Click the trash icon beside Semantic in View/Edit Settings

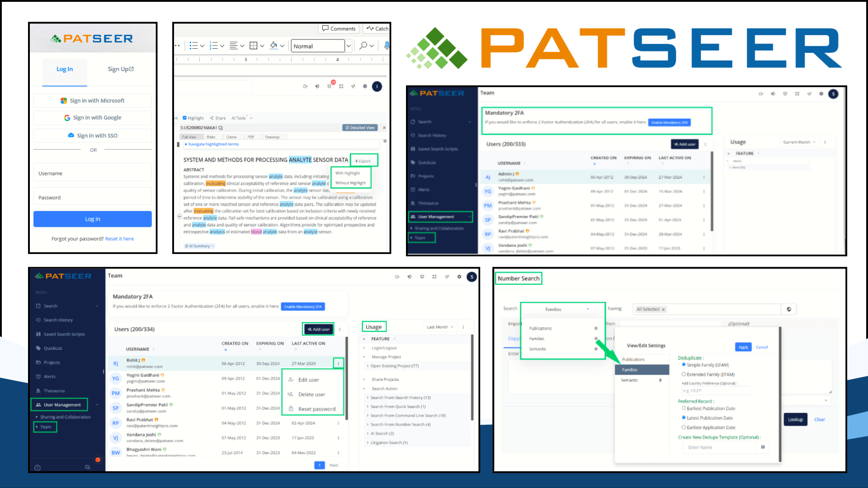point(660,380)
